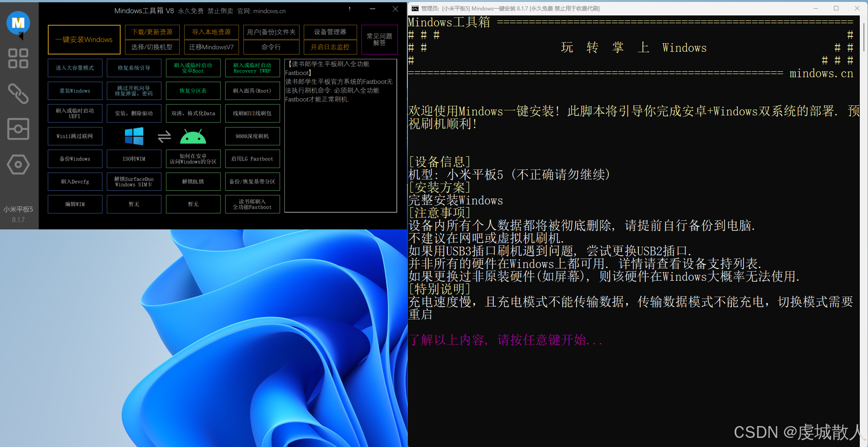Click 备份Windows button
This screenshot has height=447, width=868.
(75, 159)
